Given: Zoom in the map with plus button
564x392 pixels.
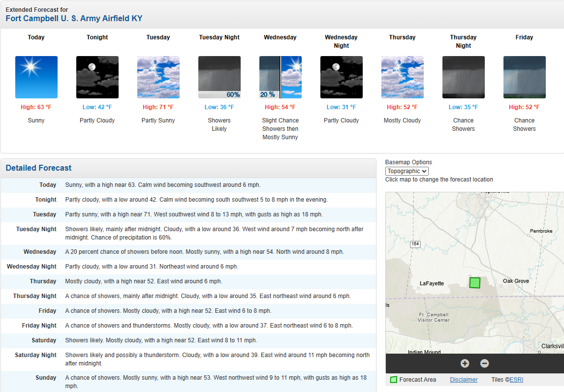Looking at the screenshot, I should [465, 363].
